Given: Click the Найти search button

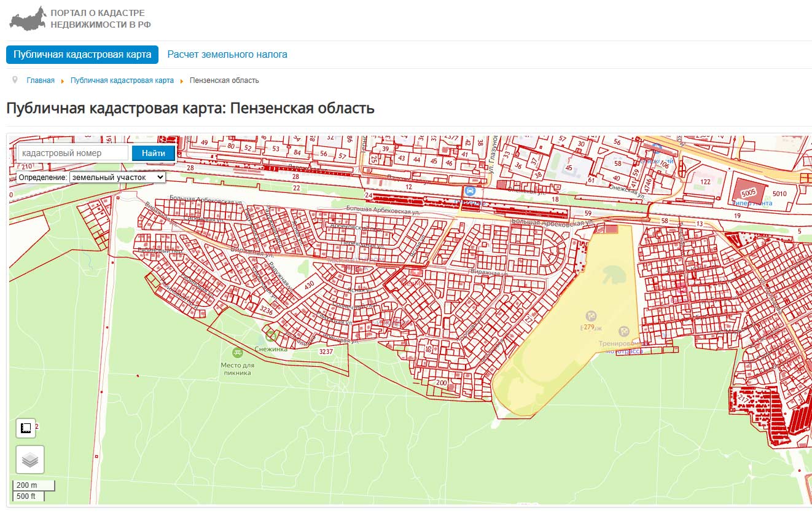Looking at the screenshot, I should [x=154, y=153].
